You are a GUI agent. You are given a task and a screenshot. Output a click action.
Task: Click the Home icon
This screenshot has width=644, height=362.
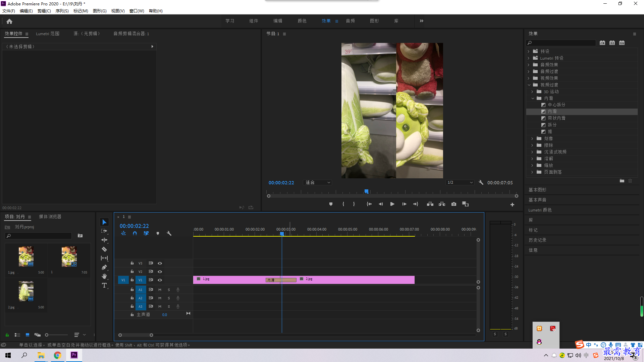(9, 21)
